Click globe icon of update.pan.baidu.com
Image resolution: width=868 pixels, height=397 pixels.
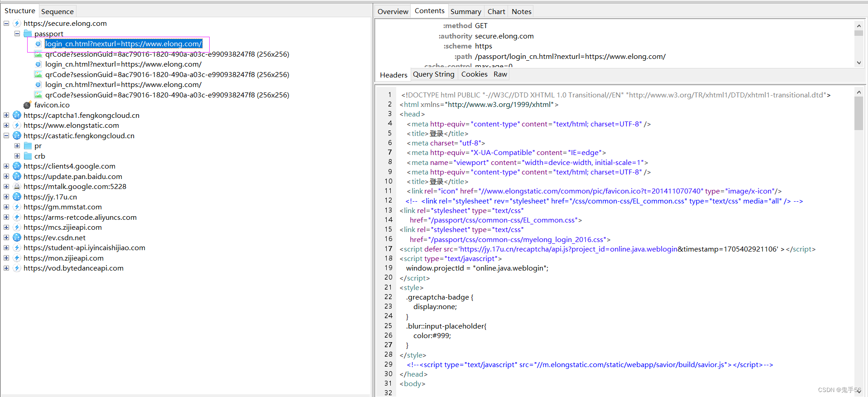coord(17,176)
